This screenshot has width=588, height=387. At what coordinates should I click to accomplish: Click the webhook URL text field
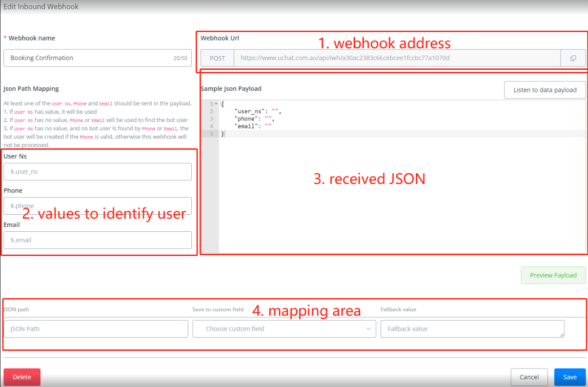396,58
